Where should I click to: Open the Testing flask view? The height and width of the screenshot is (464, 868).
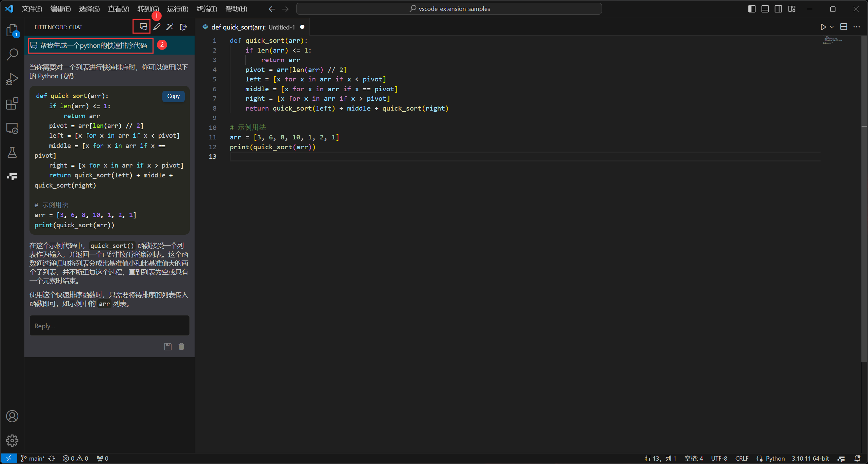[12, 153]
